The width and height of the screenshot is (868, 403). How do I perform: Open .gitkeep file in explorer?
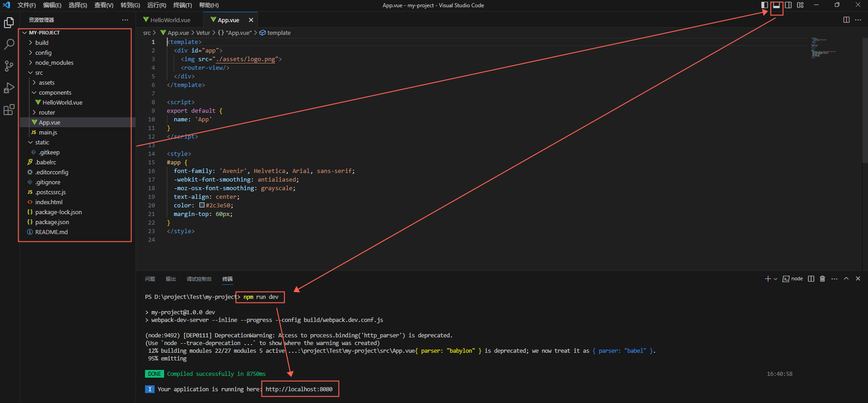click(x=77, y=152)
